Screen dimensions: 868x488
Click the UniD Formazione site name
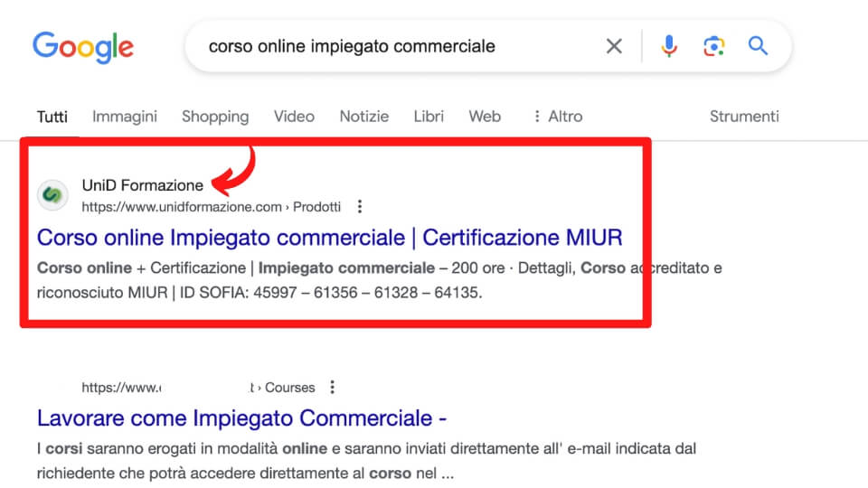point(142,185)
